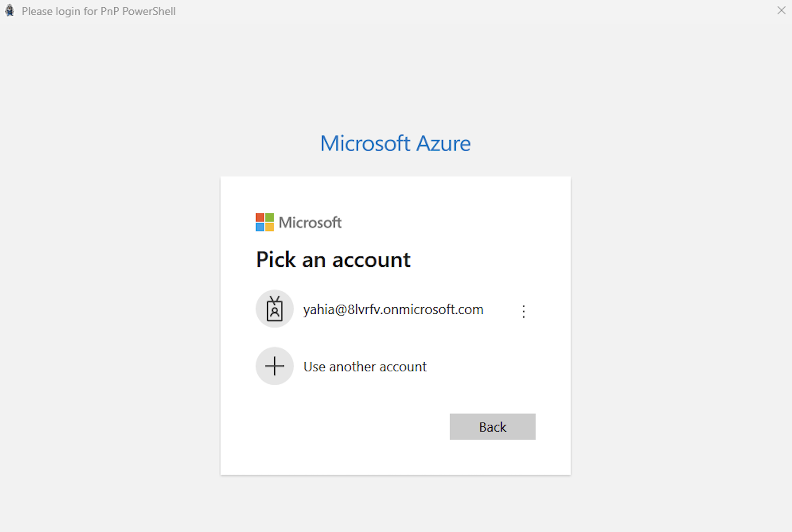Click the yellow square in the Microsoft logo
792x532 pixels.
pos(269,227)
